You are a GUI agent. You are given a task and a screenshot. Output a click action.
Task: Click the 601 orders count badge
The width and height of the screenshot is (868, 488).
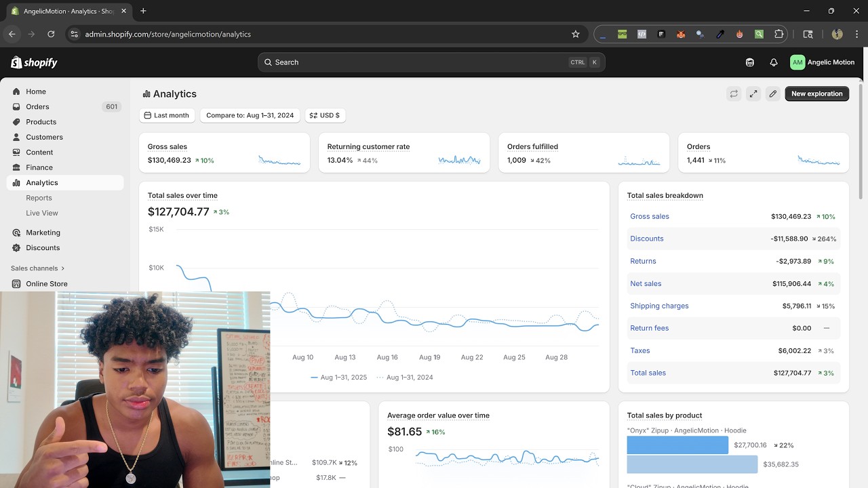click(112, 106)
